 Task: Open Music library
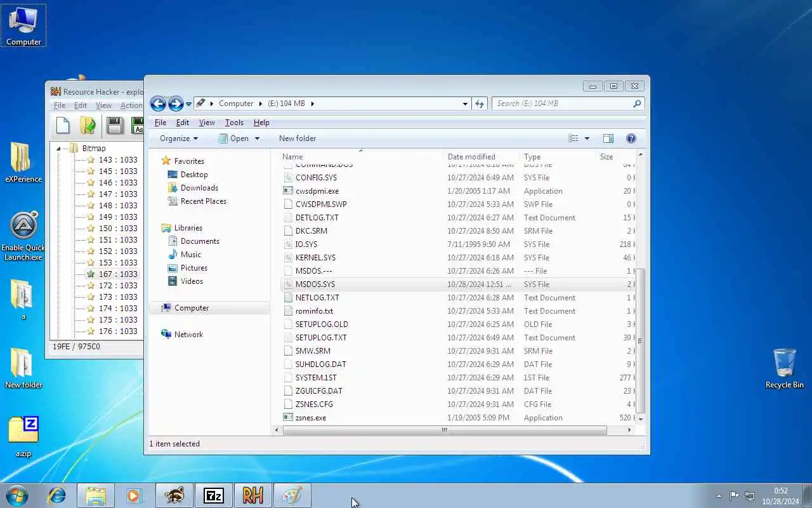(x=190, y=255)
